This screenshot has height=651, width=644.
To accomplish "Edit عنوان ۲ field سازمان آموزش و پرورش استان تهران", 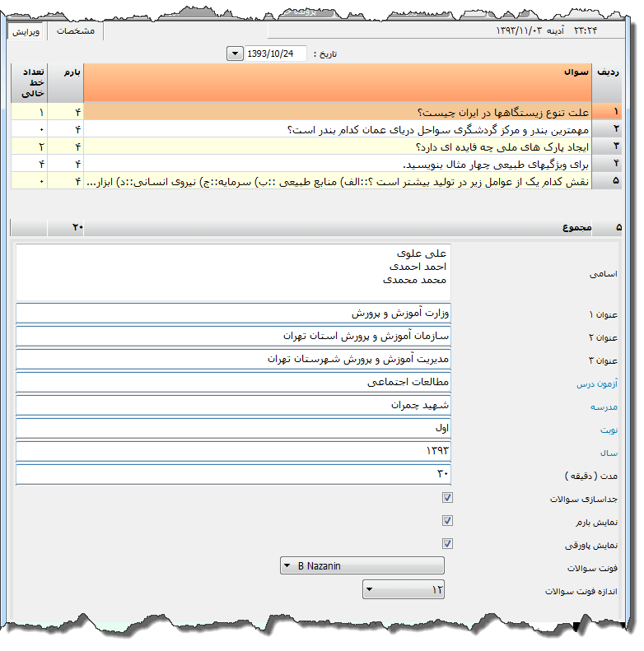I will click(x=233, y=337).
